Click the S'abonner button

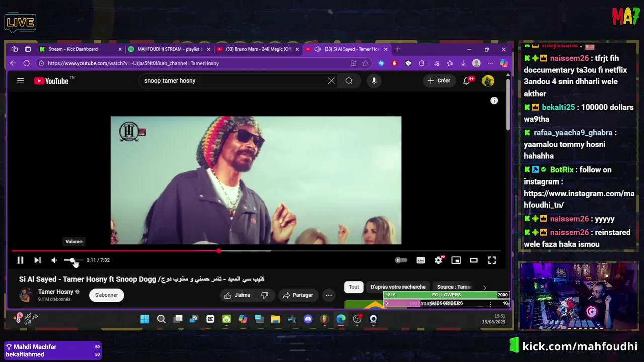pos(107,295)
